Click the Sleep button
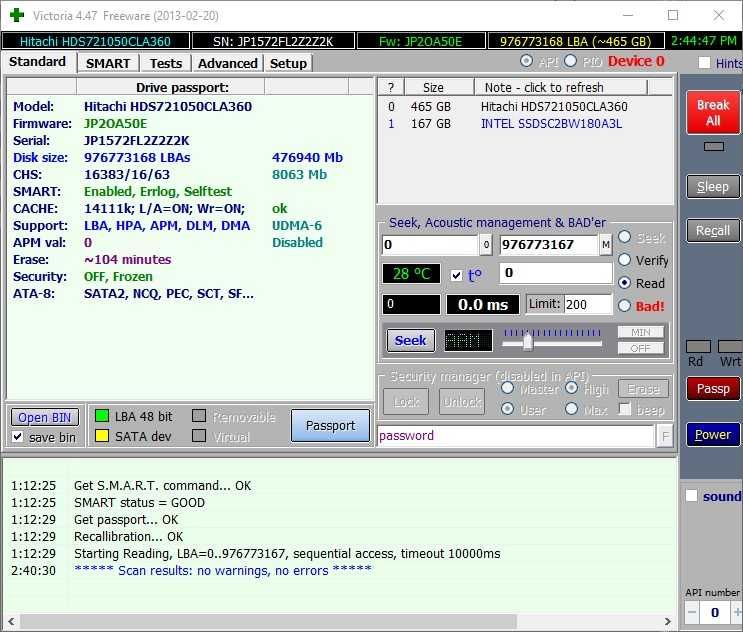 click(x=713, y=187)
